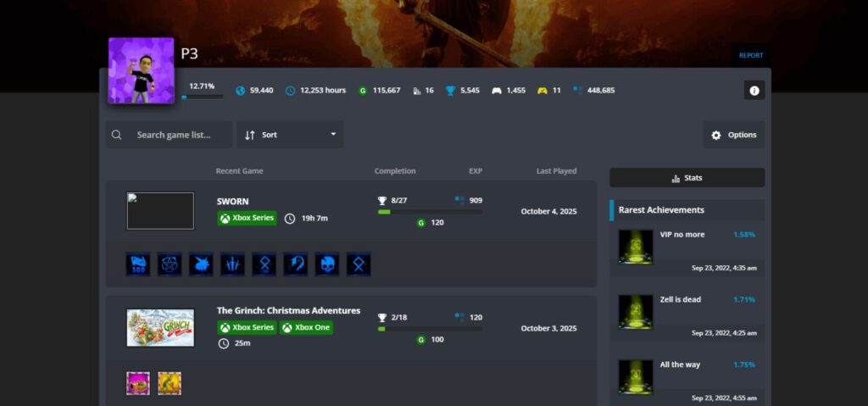
Task: Click the globe rank icon
Action: pyautogui.click(x=240, y=91)
